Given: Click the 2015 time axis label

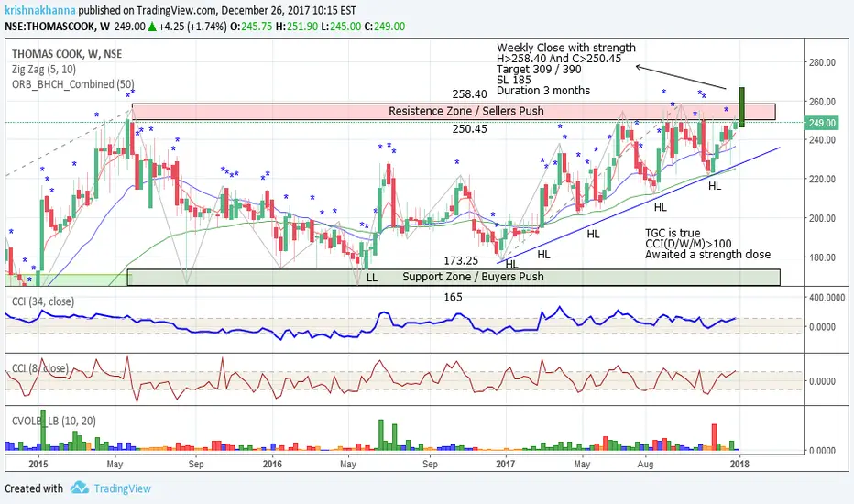Looking at the screenshot, I should 38,465.
